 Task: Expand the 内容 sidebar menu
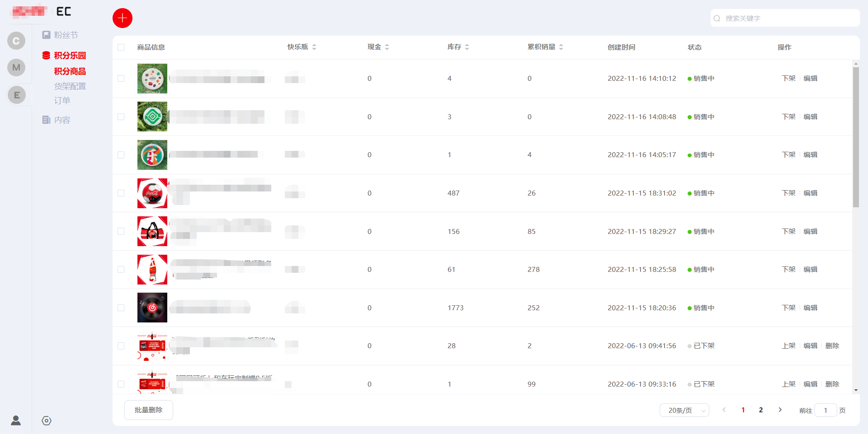(x=62, y=120)
